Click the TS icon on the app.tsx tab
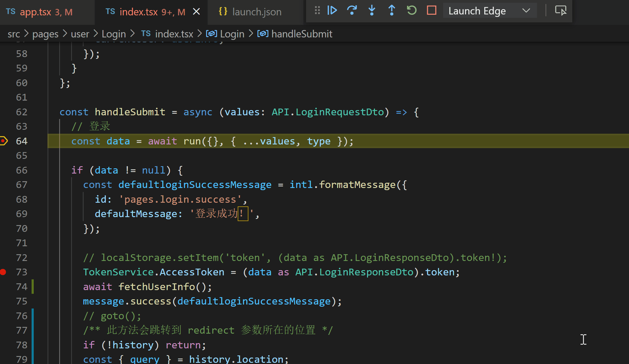 pos(11,11)
